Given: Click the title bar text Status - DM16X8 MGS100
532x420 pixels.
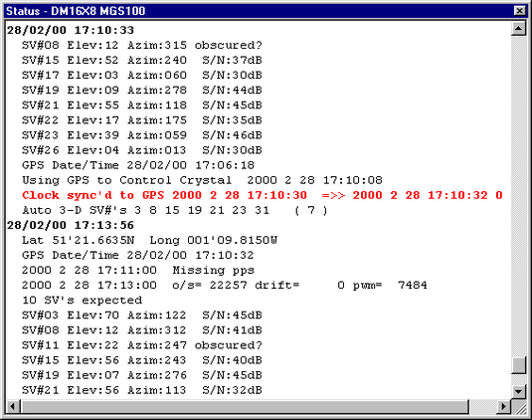Looking at the screenshot, I should point(76,11).
